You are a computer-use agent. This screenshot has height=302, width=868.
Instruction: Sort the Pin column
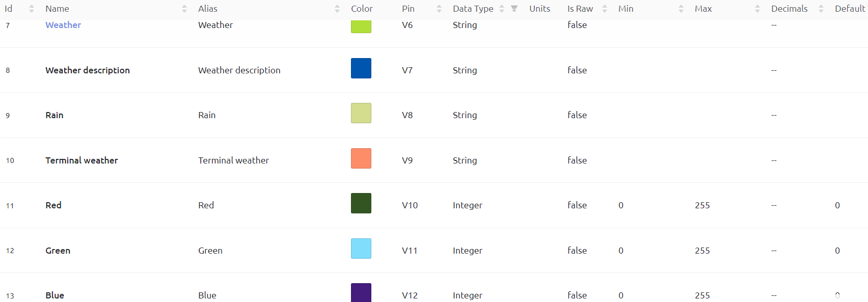(x=439, y=9)
